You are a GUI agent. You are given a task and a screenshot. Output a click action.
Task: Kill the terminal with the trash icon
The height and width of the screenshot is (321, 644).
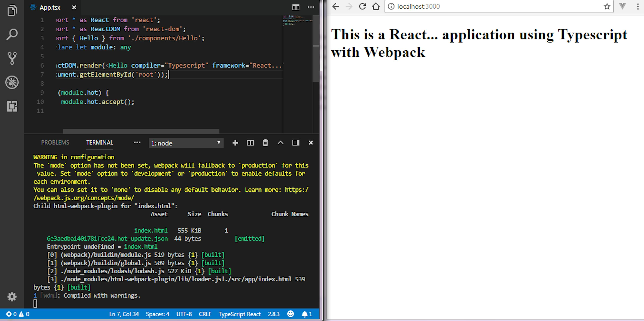pos(265,143)
